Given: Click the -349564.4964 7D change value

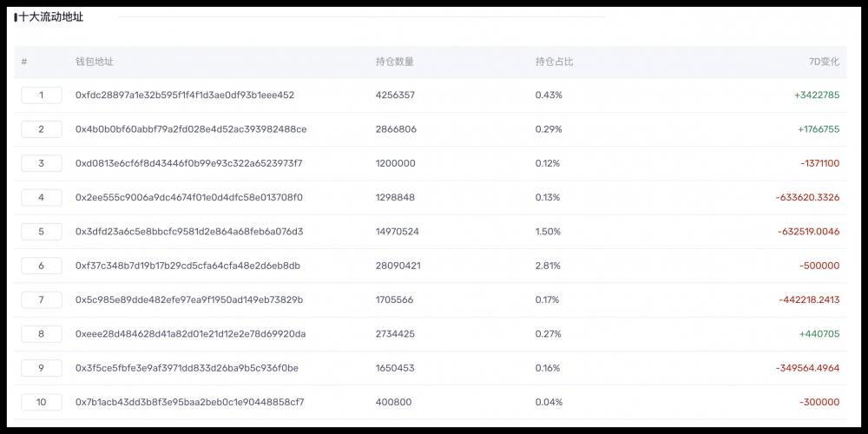Looking at the screenshot, I should [x=807, y=368].
